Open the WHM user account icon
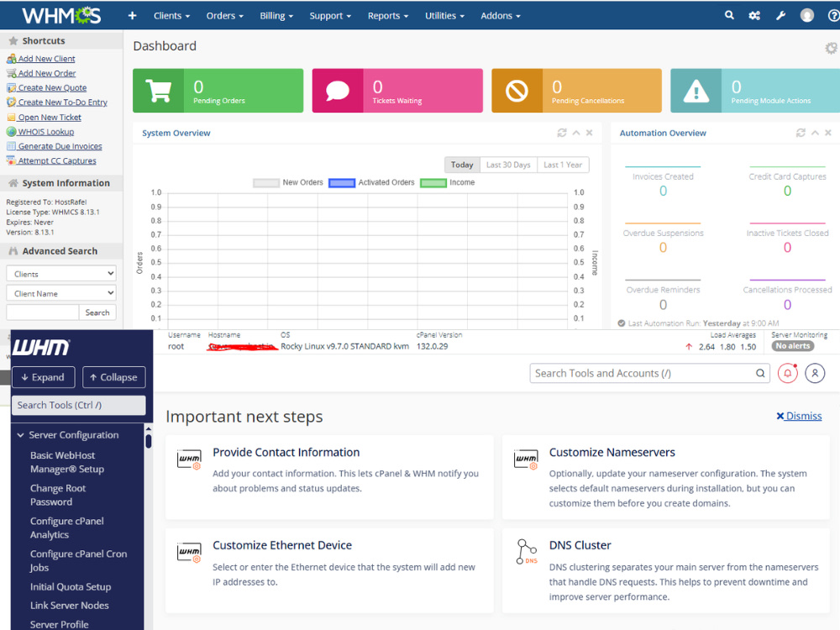The height and width of the screenshot is (630, 840). [x=815, y=374]
